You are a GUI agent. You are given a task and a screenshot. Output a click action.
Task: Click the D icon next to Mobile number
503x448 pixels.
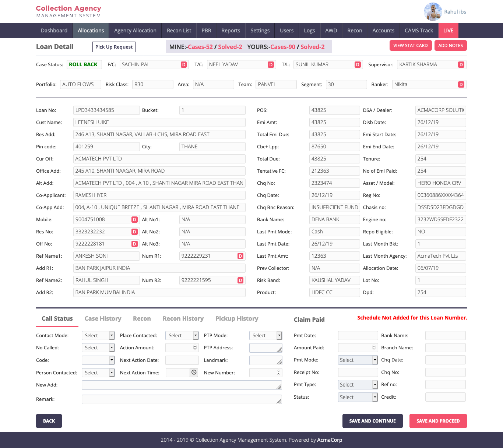click(134, 220)
